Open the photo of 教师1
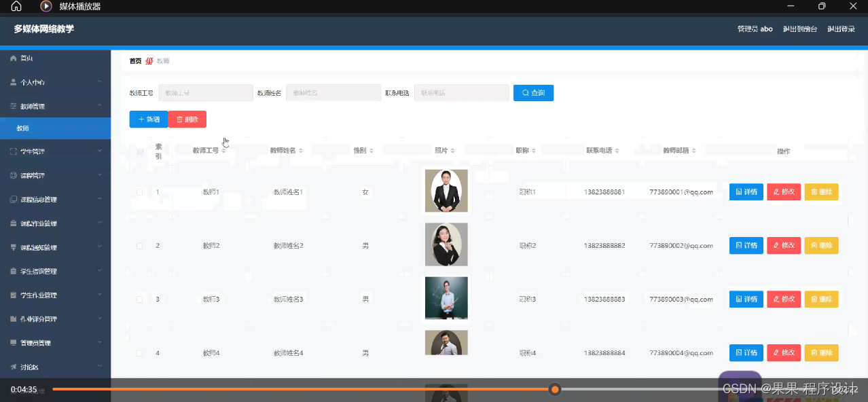The height and width of the screenshot is (402, 868). click(446, 191)
